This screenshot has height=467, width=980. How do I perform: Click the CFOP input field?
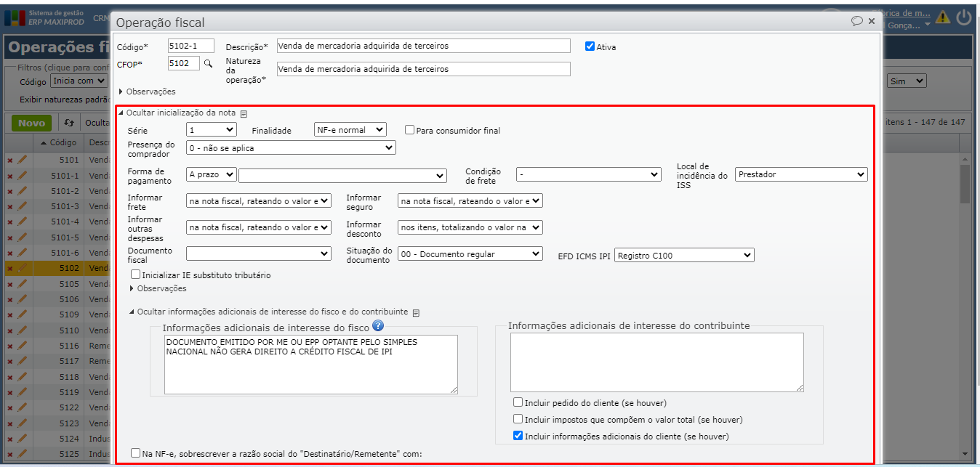pos(184,63)
